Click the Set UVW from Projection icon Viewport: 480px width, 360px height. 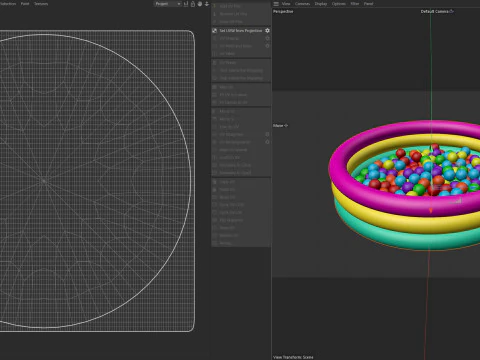(215, 31)
